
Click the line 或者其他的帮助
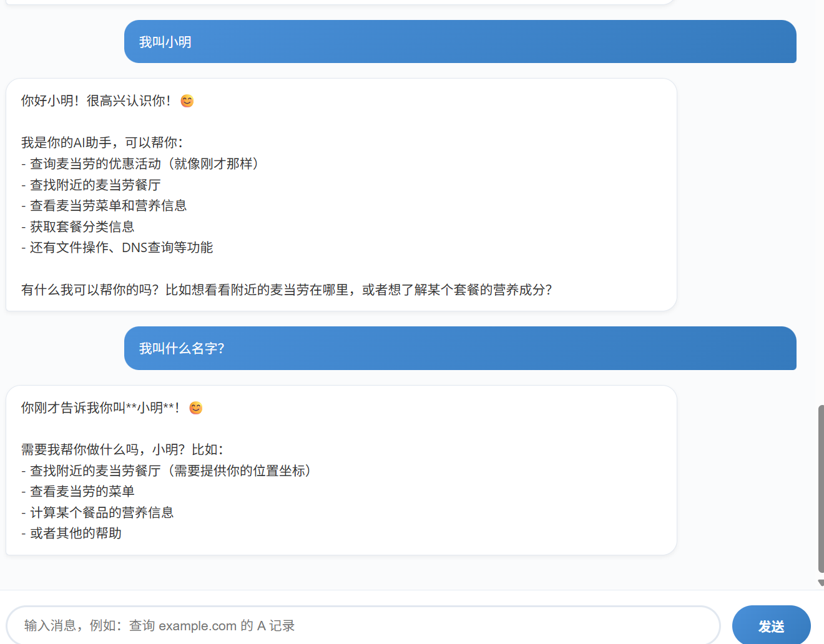tap(72, 534)
